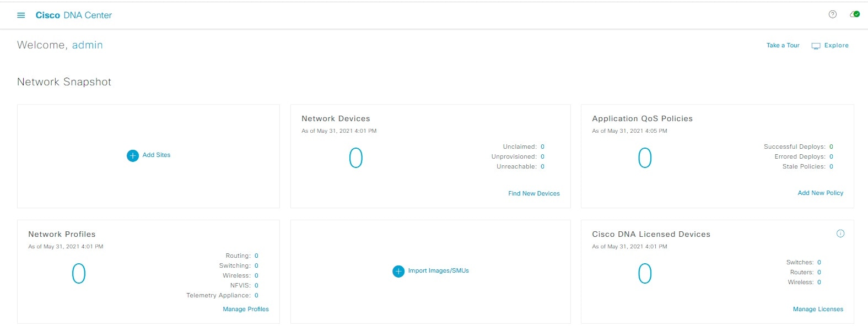
Task: Click the Unreachable devices count
Action: pyautogui.click(x=542, y=167)
